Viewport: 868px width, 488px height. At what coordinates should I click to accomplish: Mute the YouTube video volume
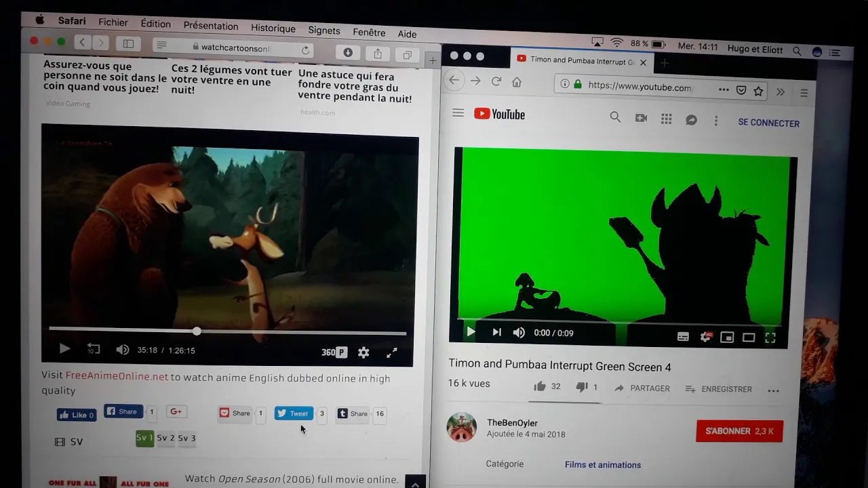pyautogui.click(x=519, y=332)
